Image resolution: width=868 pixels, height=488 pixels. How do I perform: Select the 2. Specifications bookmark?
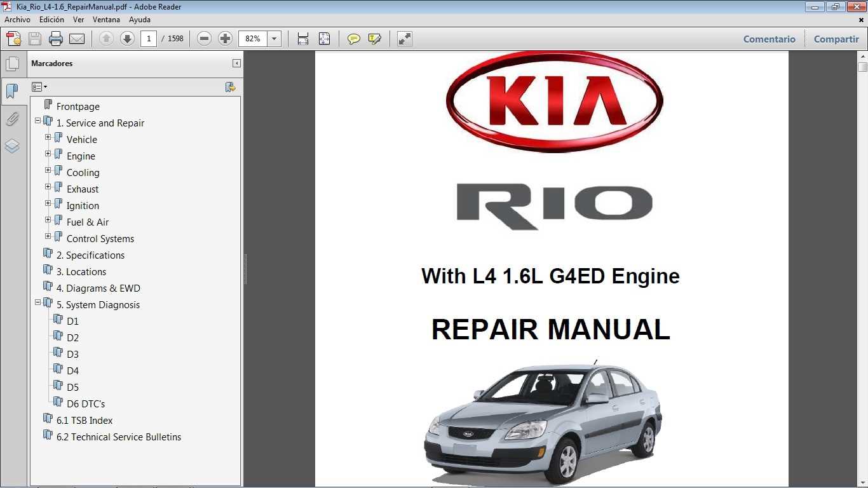(x=90, y=255)
